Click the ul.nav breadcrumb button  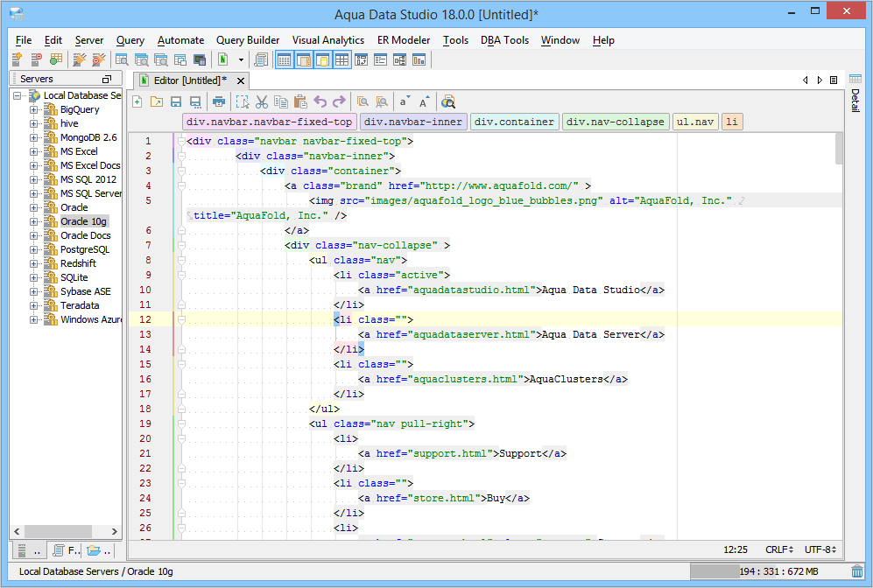694,122
